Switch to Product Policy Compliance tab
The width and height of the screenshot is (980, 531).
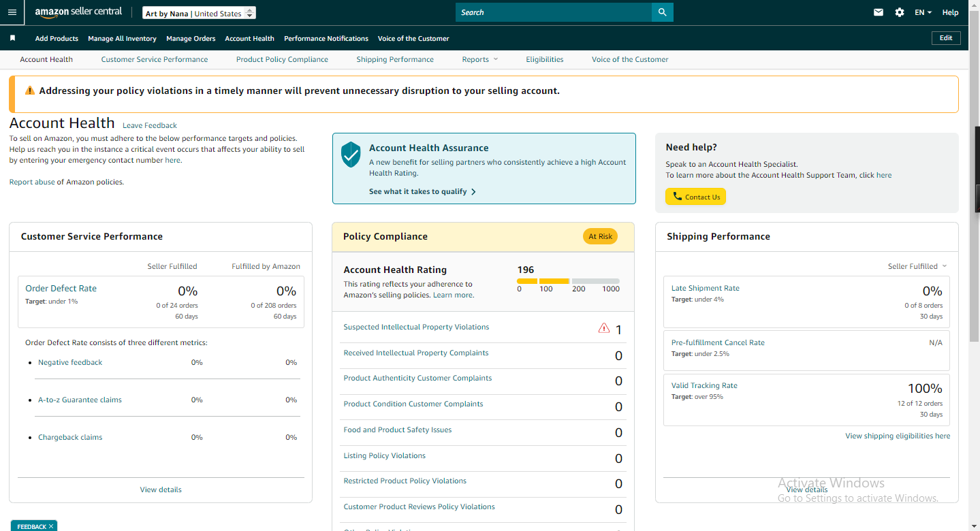coord(282,59)
